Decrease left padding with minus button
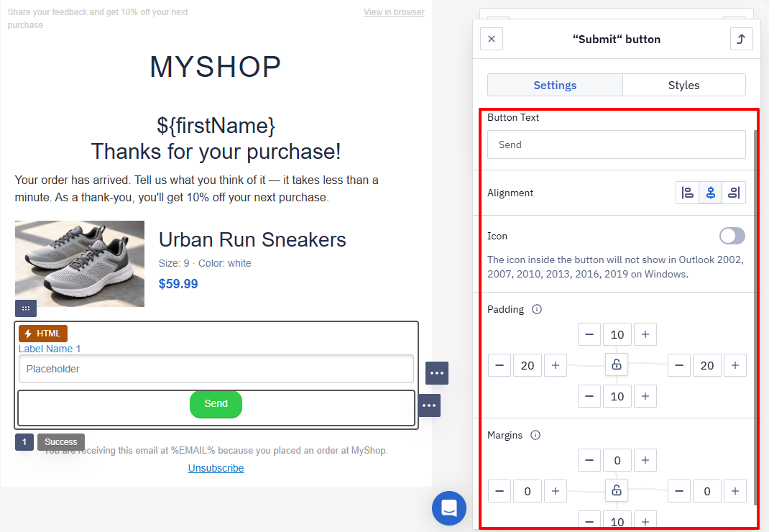 [x=499, y=365]
